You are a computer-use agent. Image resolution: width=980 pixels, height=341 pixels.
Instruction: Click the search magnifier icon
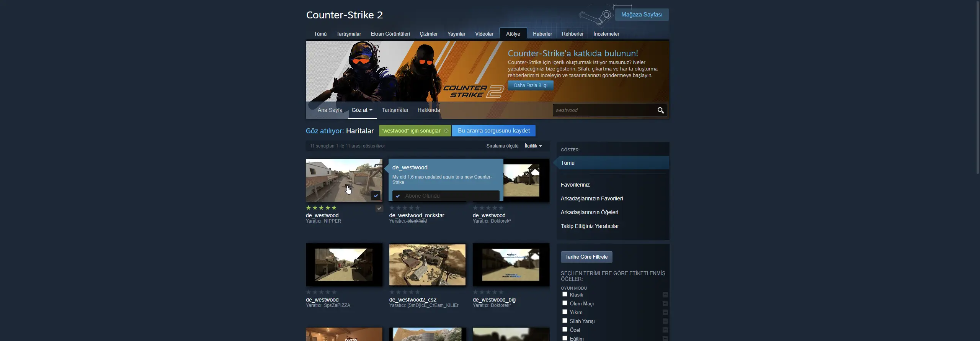pyautogui.click(x=660, y=110)
